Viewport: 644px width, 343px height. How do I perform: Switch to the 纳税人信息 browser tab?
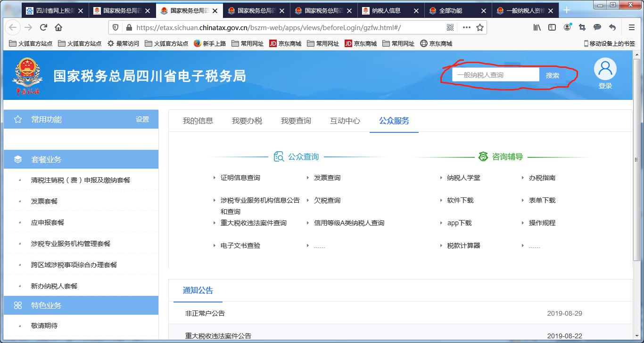pyautogui.click(x=385, y=10)
